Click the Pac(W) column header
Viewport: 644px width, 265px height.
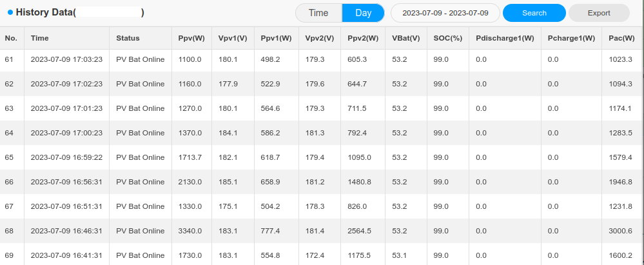pyautogui.click(x=621, y=39)
